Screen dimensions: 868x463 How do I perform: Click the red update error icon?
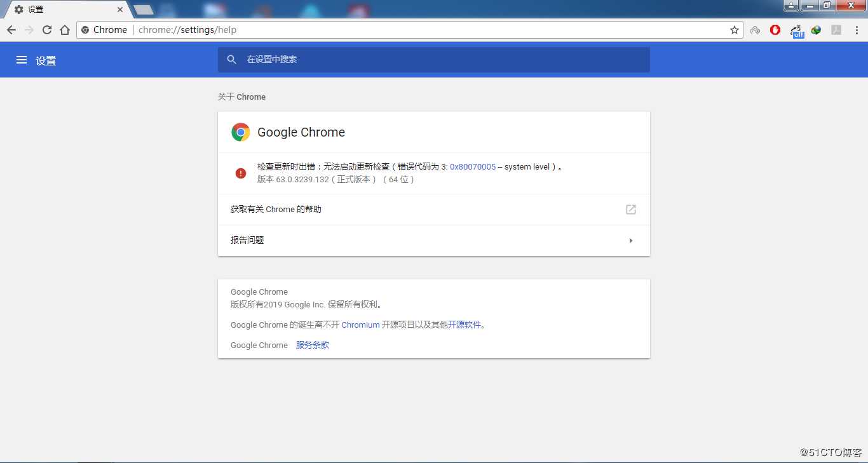pos(241,173)
